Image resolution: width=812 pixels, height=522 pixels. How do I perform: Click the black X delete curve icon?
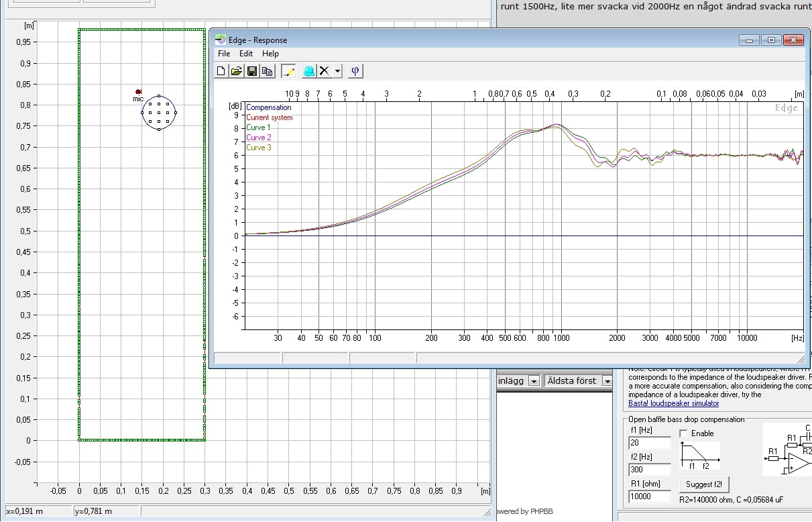coord(325,71)
